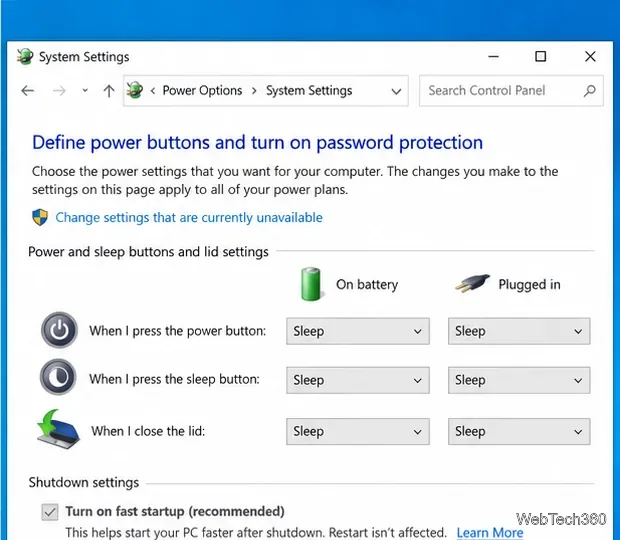Click the laptop lid close icon
620x540 pixels.
[x=59, y=429]
